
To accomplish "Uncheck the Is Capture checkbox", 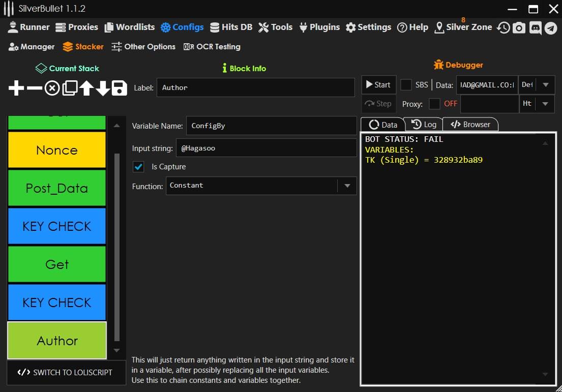I will [138, 167].
